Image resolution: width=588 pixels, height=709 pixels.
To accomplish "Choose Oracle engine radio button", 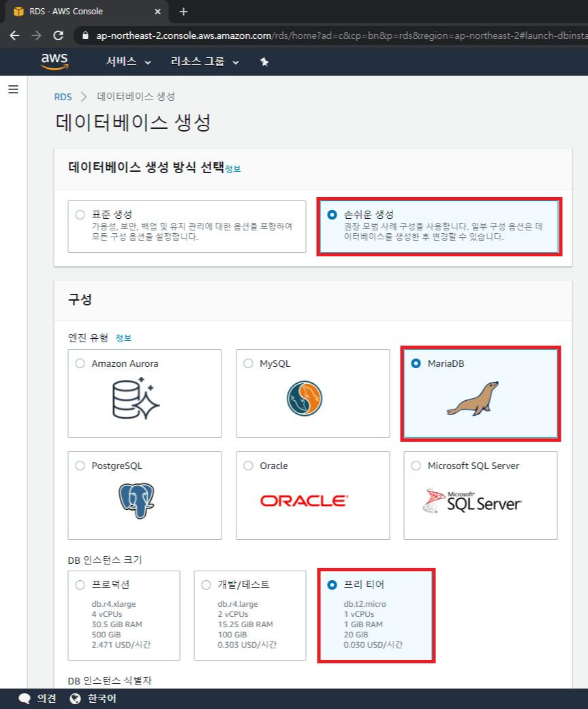I will pos(248,466).
